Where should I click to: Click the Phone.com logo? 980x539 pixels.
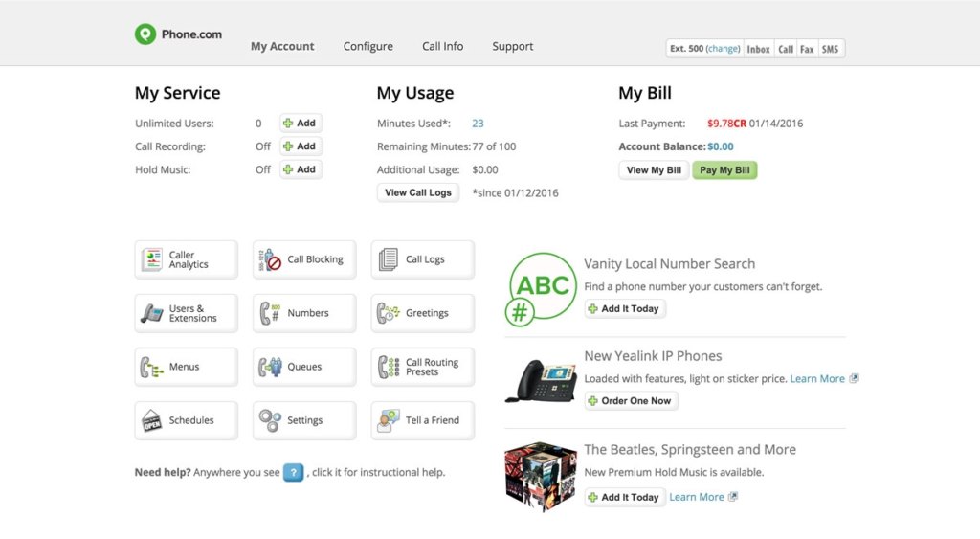[x=179, y=34]
